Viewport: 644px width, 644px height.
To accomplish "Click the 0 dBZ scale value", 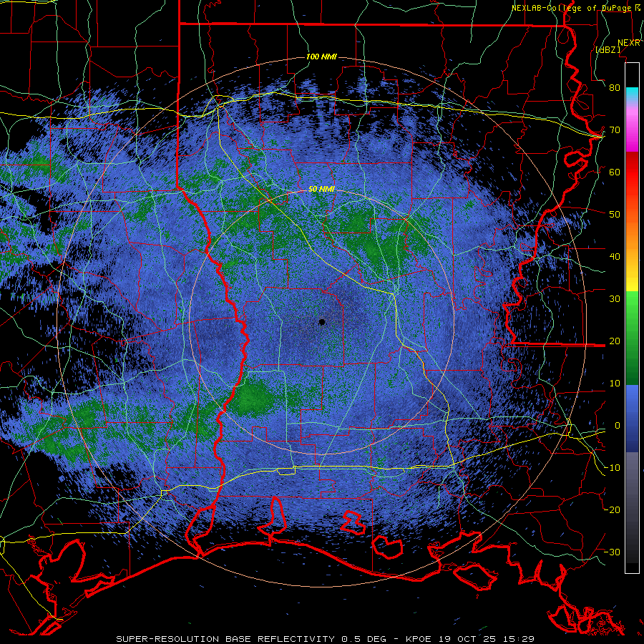I will click(x=617, y=426).
